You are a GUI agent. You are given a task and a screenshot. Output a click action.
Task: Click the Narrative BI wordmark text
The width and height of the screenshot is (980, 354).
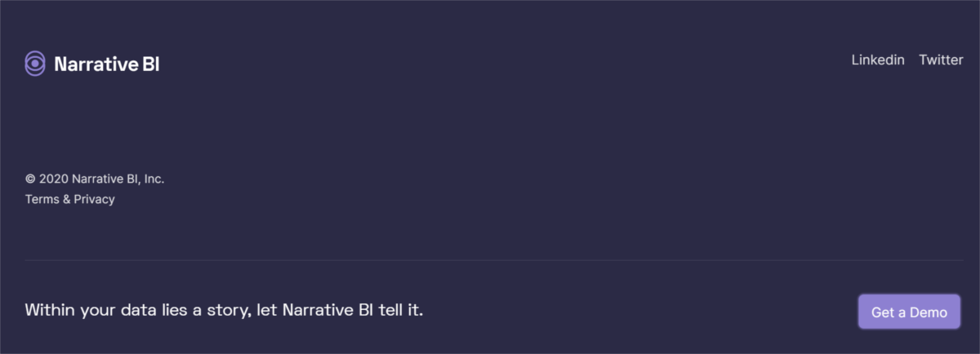106,64
